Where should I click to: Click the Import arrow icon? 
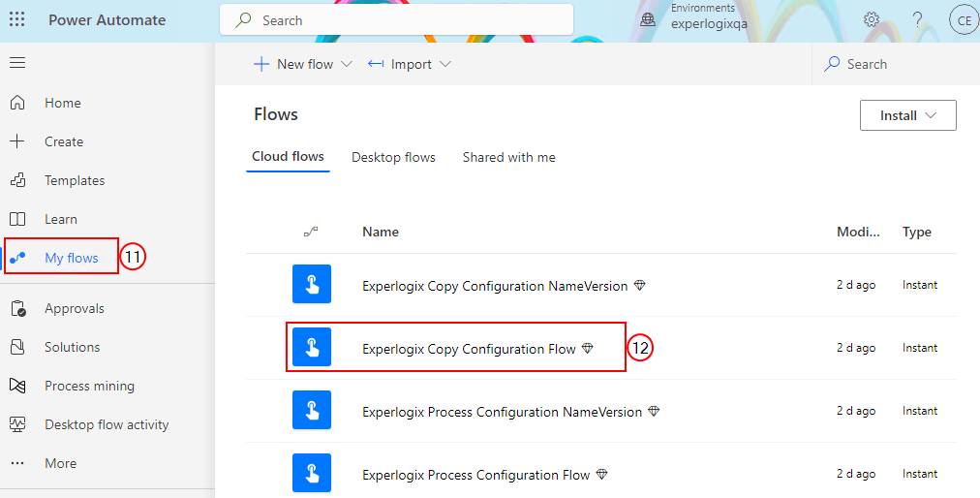[x=376, y=64]
